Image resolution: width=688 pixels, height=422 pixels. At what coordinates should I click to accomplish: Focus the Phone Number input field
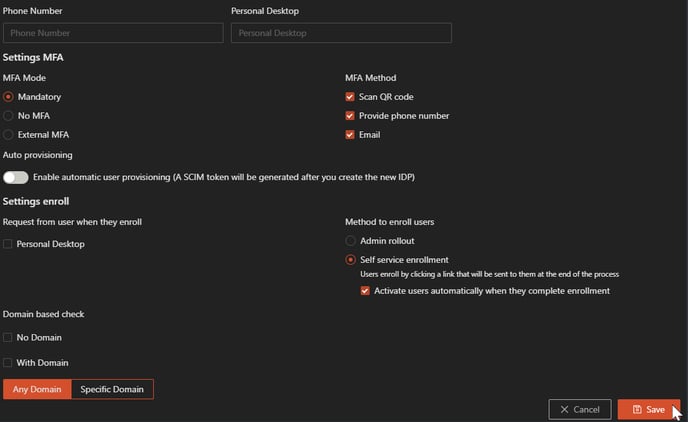[113, 33]
